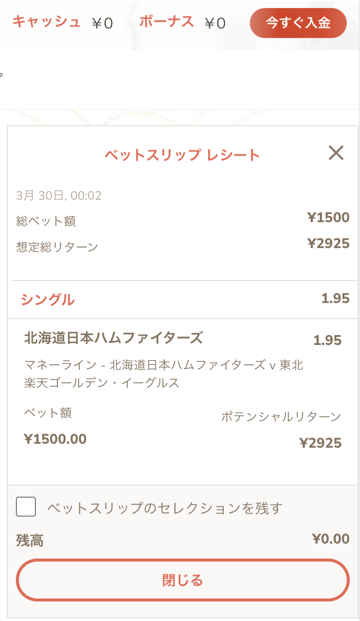
Task: Click the 北海道日本ハムファイターズ selection name
Action: (x=114, y=338)
